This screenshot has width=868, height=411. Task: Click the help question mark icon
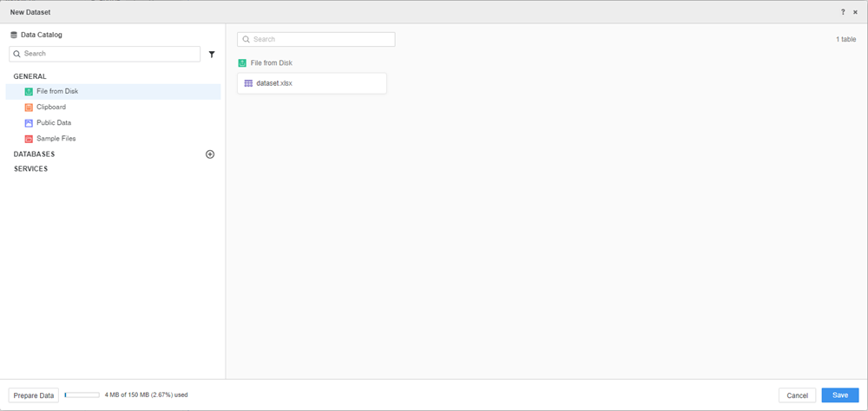(843, 12)
